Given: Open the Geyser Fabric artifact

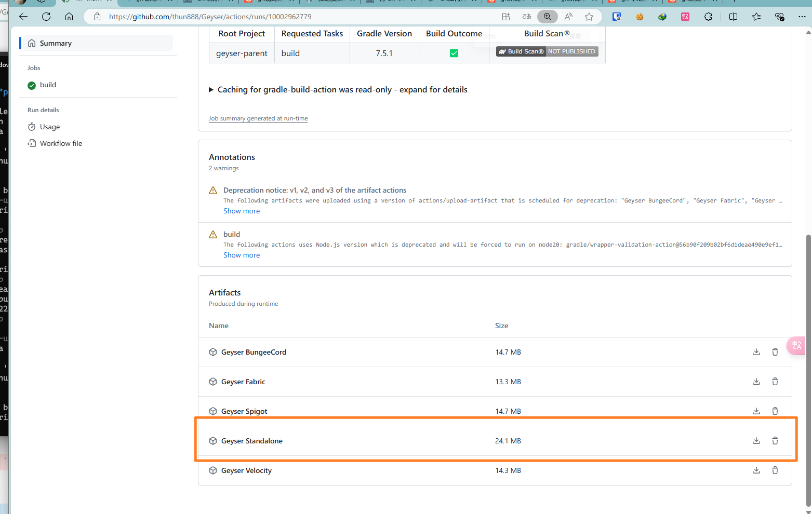Looking at the screenshot, I should click(x=243, y=382).
